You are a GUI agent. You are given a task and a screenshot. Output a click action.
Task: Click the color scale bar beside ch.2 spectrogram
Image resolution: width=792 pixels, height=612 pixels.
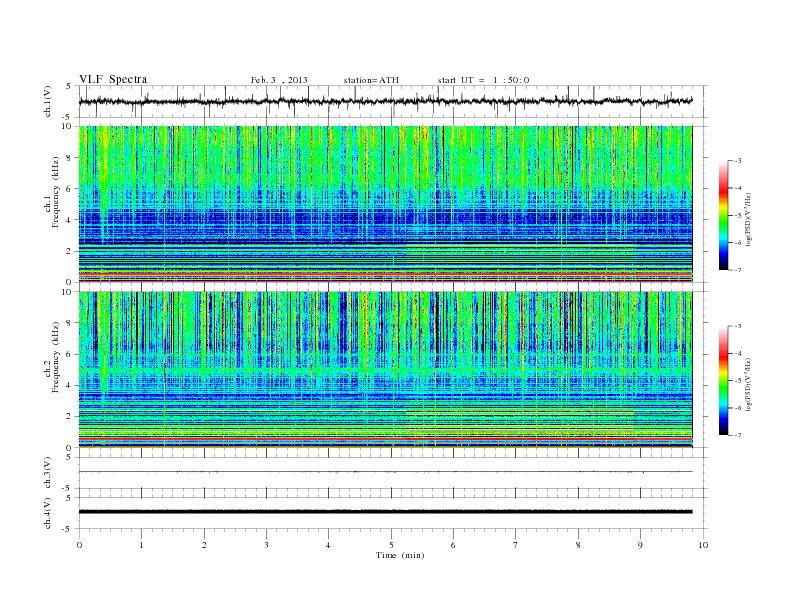click(724, 380)
